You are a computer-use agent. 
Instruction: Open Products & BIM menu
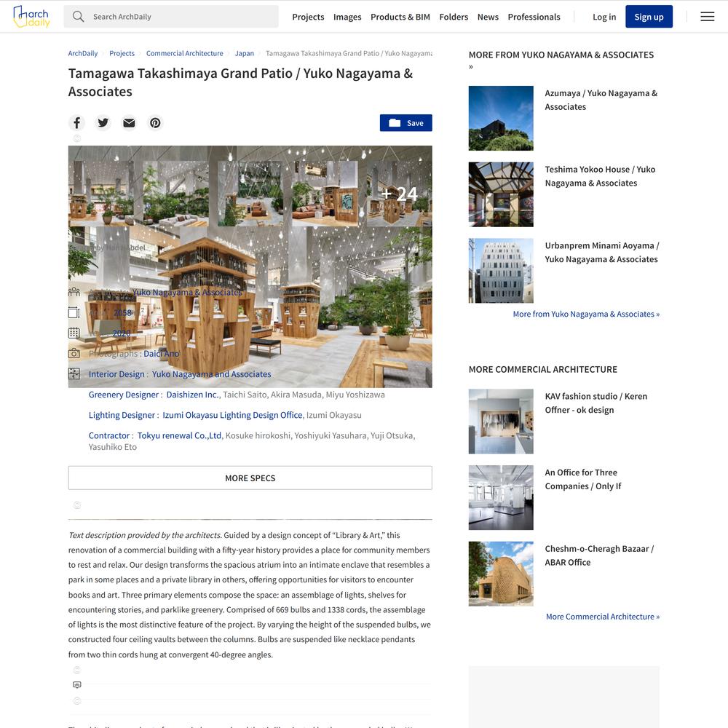400,17
